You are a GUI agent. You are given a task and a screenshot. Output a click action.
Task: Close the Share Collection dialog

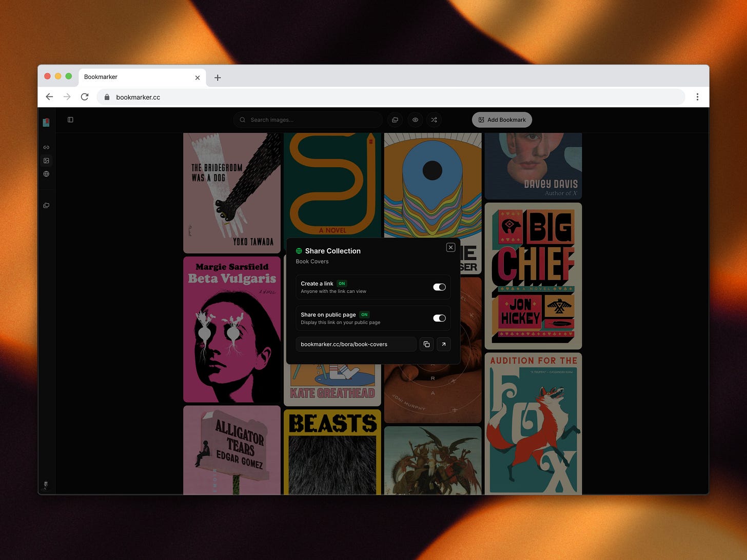pos(450,247)
